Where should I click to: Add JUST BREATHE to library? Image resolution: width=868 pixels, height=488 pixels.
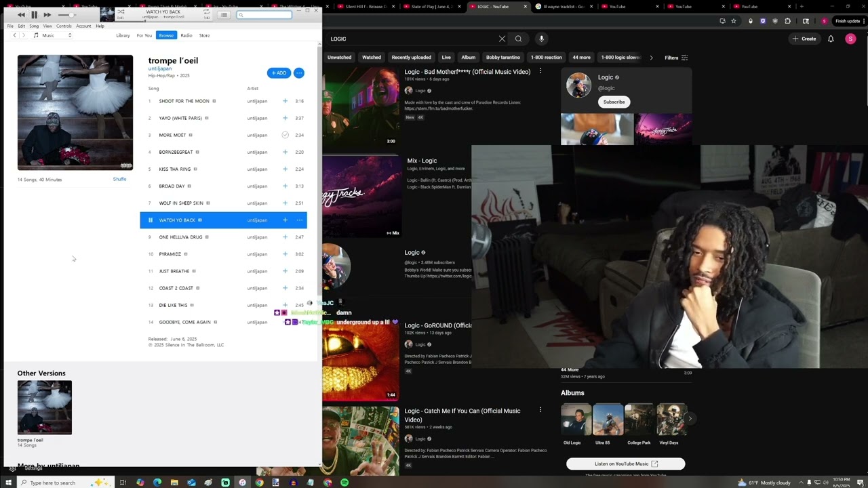tap(285, 271)
